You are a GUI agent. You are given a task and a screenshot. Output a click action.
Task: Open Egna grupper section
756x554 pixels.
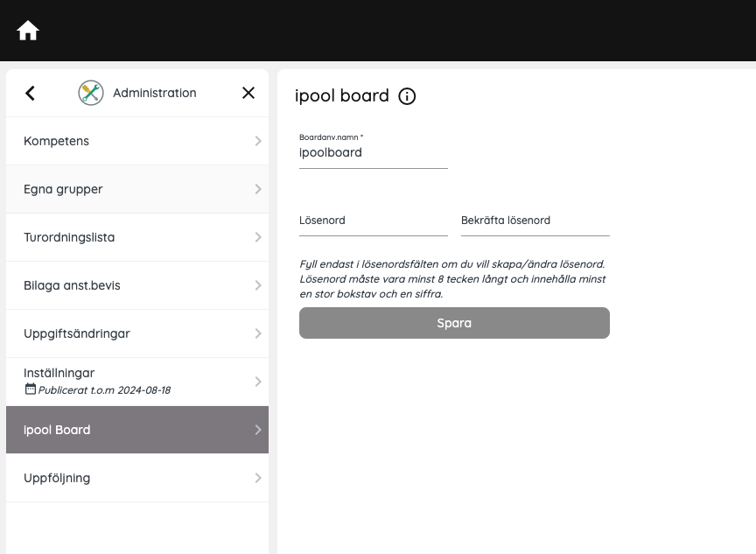137,189
